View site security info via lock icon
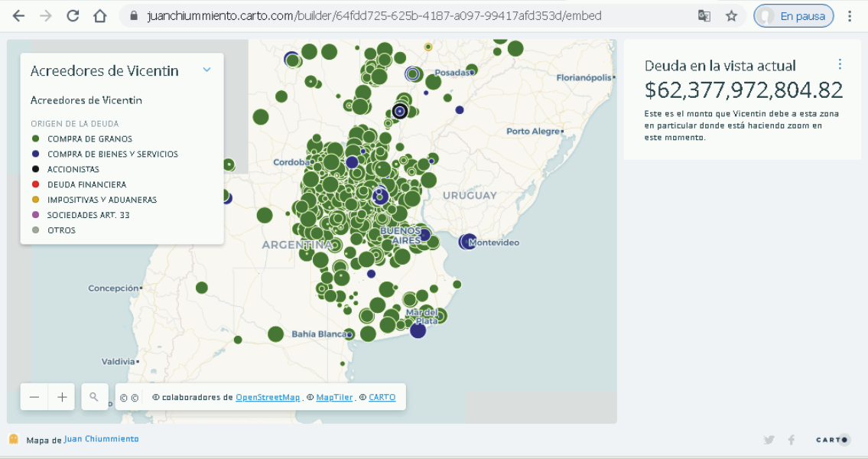 (133, 16)
